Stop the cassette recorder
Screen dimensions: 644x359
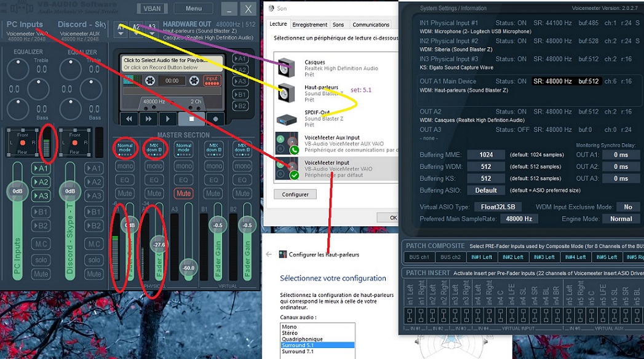pos(191,119)
